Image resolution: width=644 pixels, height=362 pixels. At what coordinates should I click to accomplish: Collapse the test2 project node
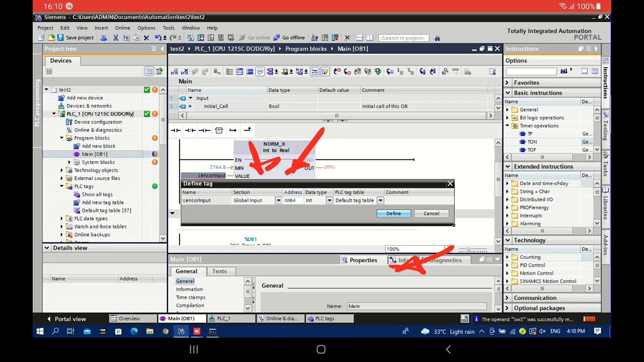click(x=47, y=89)
